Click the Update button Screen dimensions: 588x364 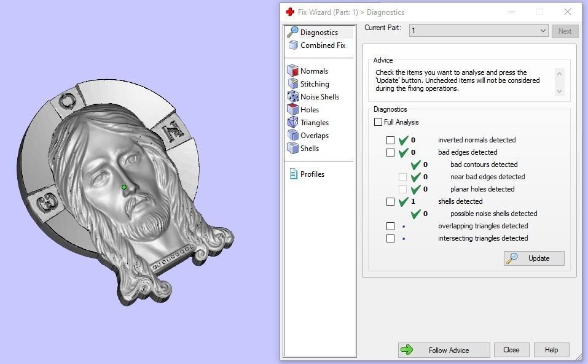[x=534, y=258]
